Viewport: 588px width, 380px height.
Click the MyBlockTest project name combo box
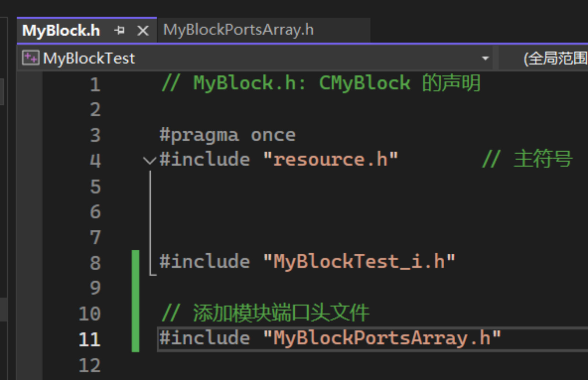pos(257,58)
